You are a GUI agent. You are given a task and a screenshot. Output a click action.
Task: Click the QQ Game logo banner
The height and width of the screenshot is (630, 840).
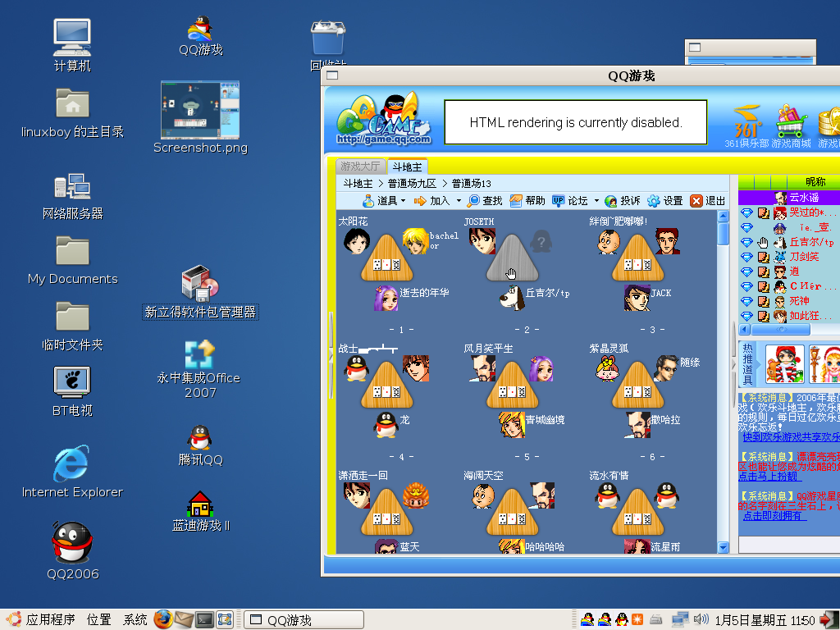pos(382,120)
